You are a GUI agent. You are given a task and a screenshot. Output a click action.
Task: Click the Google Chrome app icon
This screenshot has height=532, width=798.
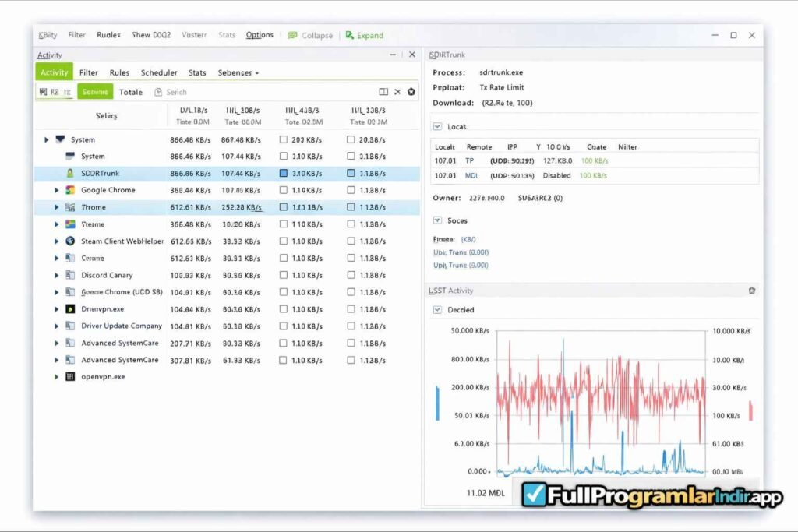click(x=70, y=190)
